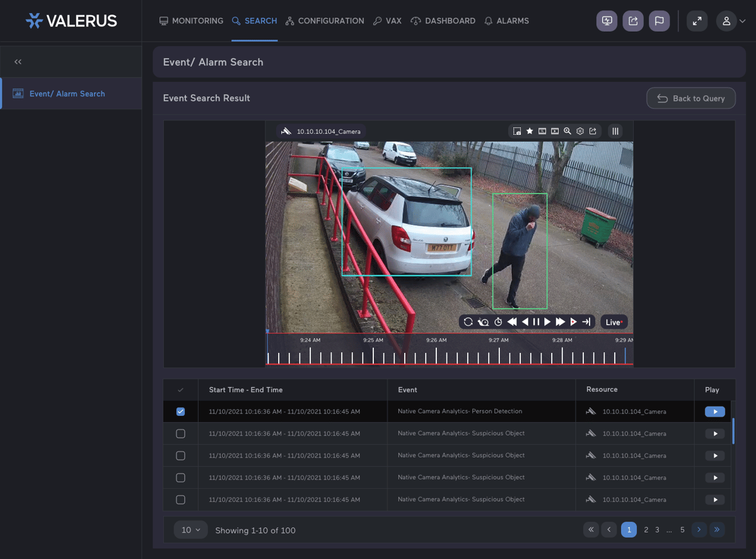The image size is (756, 559).
Task: Export the current camera video
Action: pos(593,131)
